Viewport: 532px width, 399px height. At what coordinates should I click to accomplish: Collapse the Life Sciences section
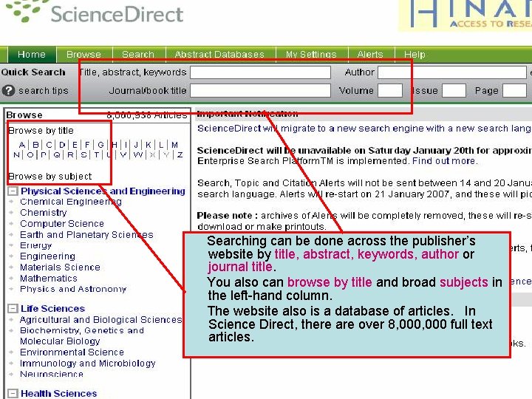coord(13,309)
